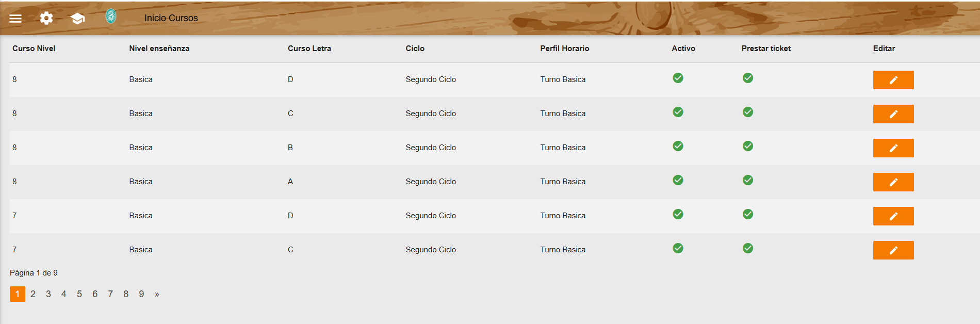
Task: Edit course 7 letter C with pencil button
Action: pyautogui.click(x=893, y=250)
